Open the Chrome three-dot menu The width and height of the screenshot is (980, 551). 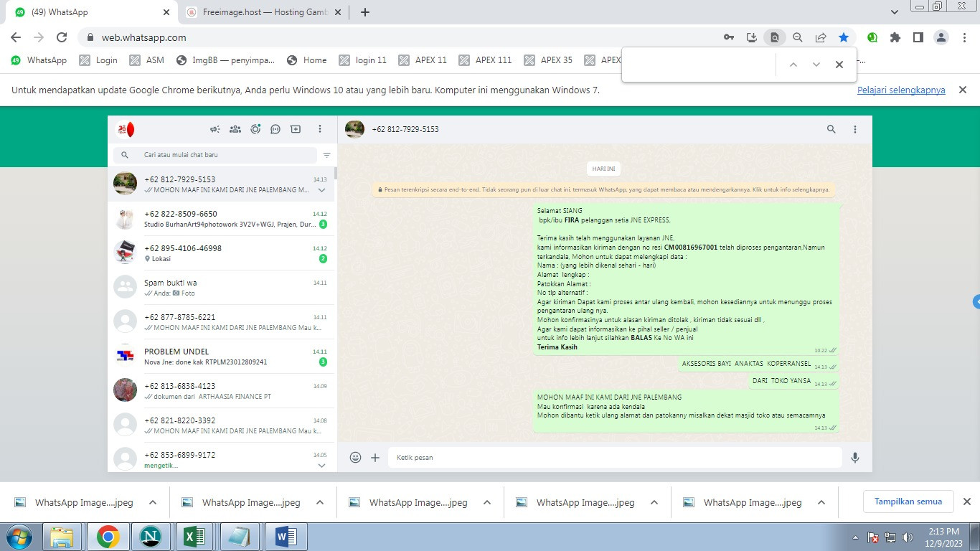click(964, 37)
